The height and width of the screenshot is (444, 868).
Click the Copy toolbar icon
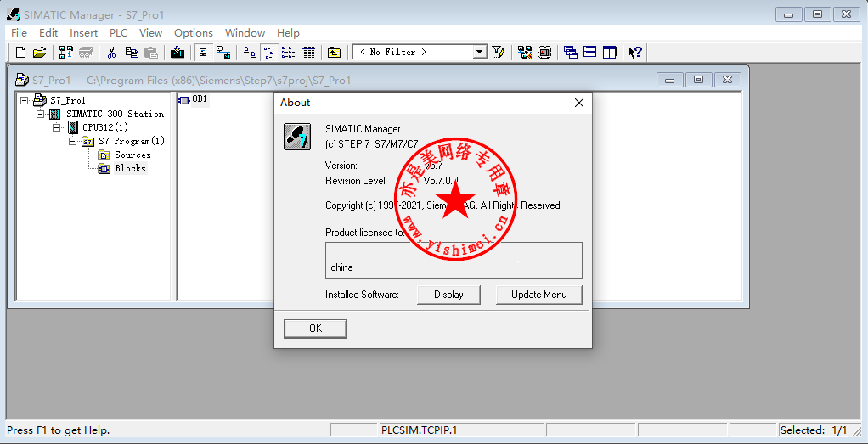point(131,53)
